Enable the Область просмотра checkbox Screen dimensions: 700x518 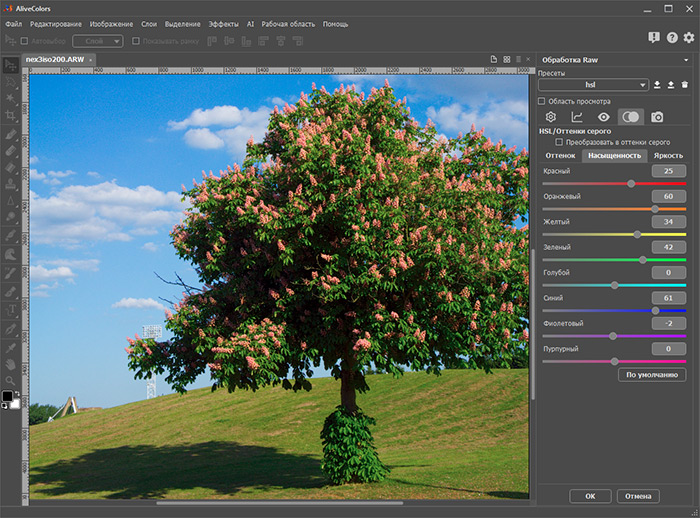tap(542, 101)
